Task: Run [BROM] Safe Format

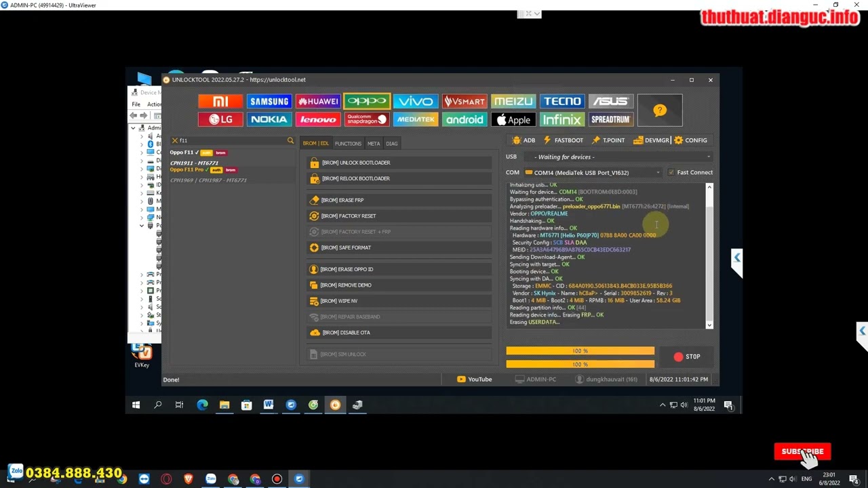Action: (399, 247)
